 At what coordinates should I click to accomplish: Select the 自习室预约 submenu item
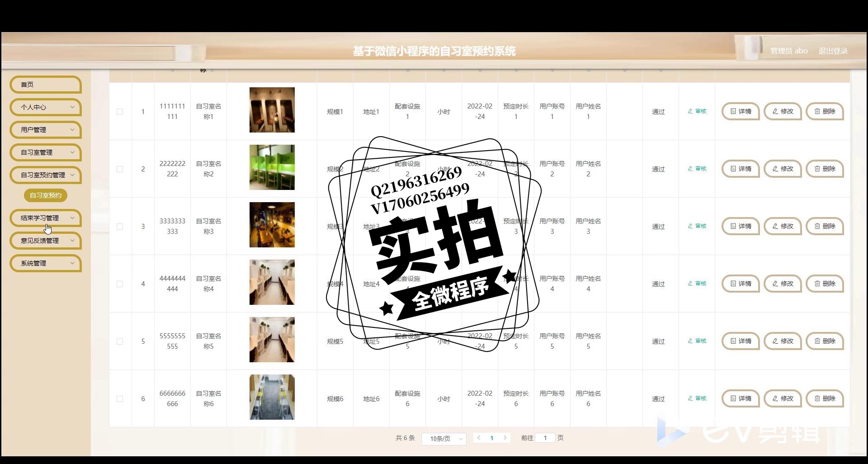pos(46,195)
